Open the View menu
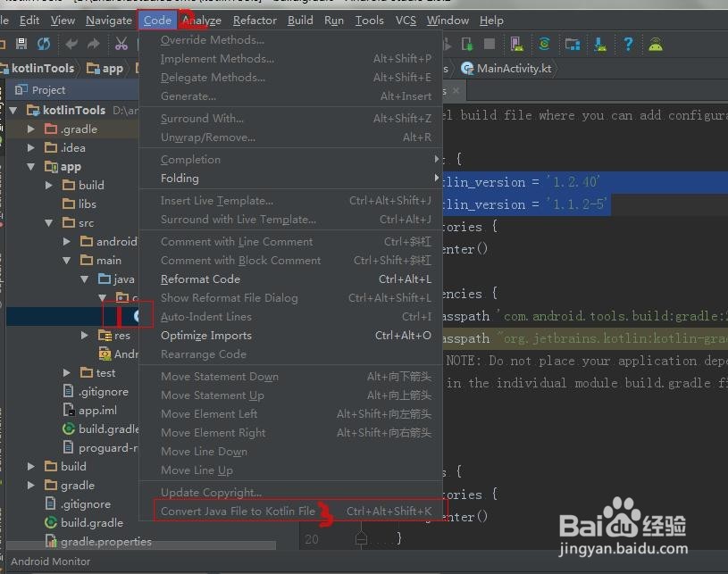728x574 pixels. coord(63,21)
